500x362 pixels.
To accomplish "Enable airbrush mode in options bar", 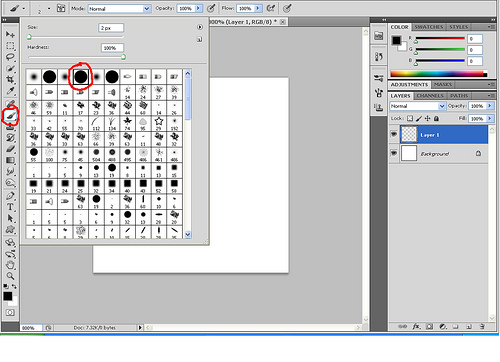I will (271, 8).
